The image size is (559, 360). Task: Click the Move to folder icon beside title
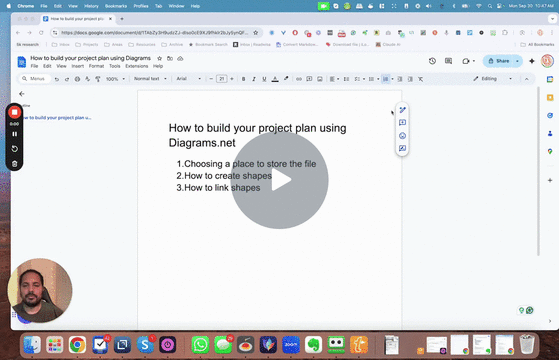pos(170,58)
